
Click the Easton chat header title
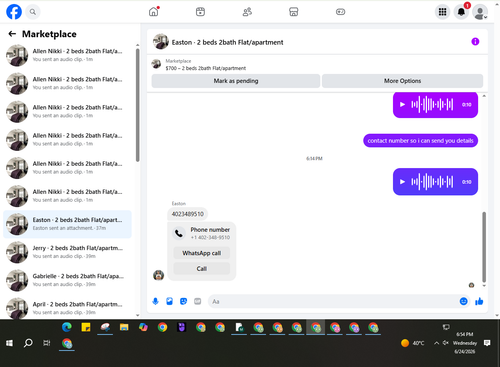[x=227, y=42]
